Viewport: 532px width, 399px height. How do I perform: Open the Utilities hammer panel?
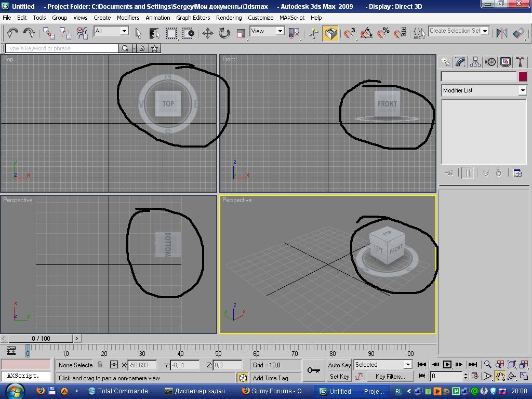521,62
